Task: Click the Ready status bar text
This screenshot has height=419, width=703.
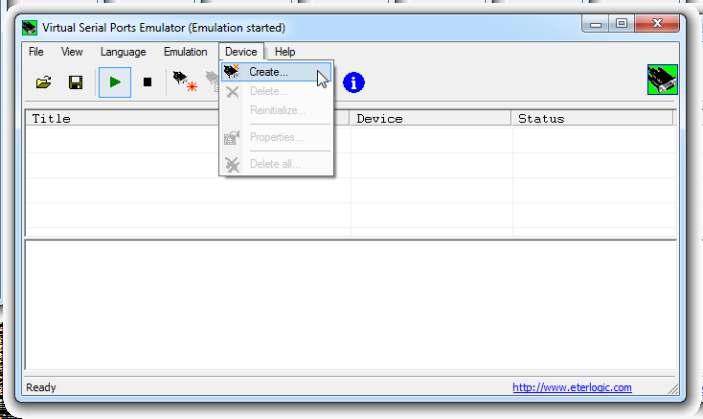Action: point(41,387)
